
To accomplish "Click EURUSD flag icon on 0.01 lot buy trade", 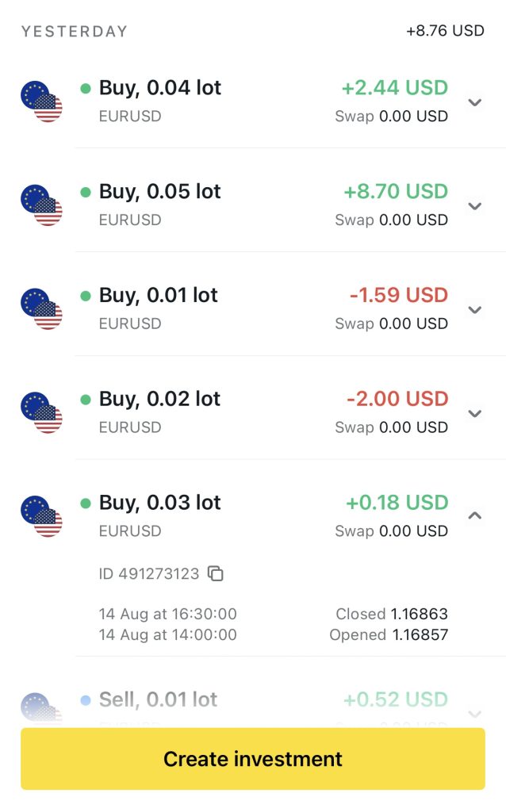I will [x=41, y=309].
